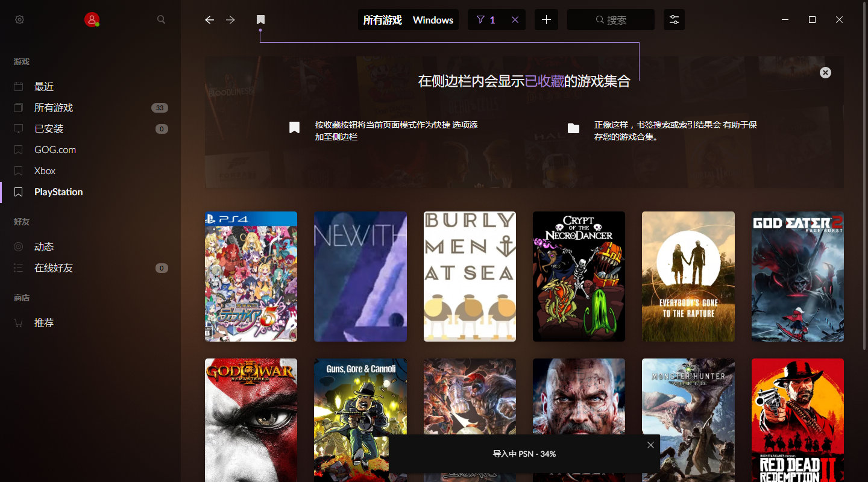Switch to the Windows tab
Image resolution: width=868 pixels, height=482 pixels.
tap(433, 19)
